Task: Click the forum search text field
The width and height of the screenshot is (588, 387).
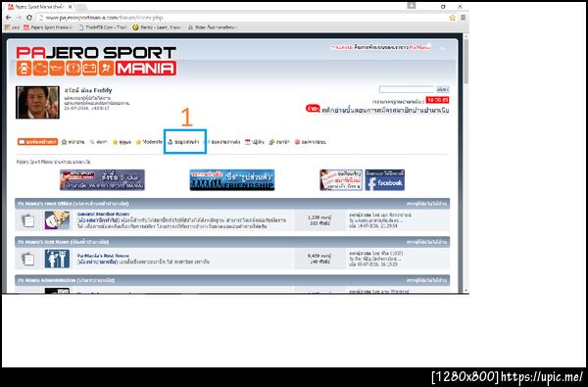Action: 407,89
